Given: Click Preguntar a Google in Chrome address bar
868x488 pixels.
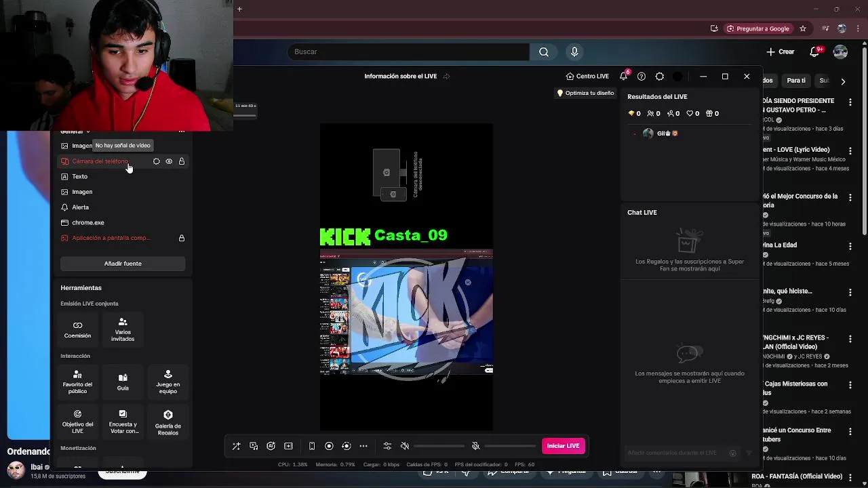Looking at the screenshot, I should coord(758,28).
